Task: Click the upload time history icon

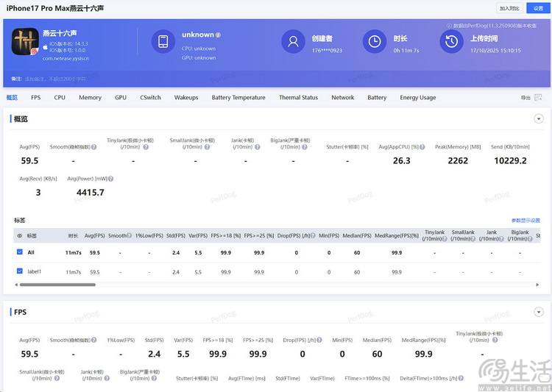Action: 450,41
